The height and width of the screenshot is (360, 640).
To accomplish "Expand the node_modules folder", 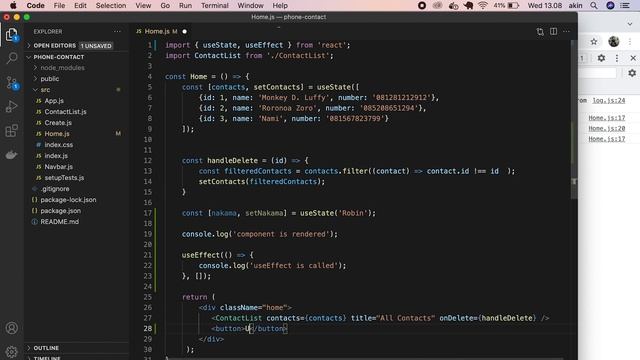I will pyautogui.click(x=62, y=68).
